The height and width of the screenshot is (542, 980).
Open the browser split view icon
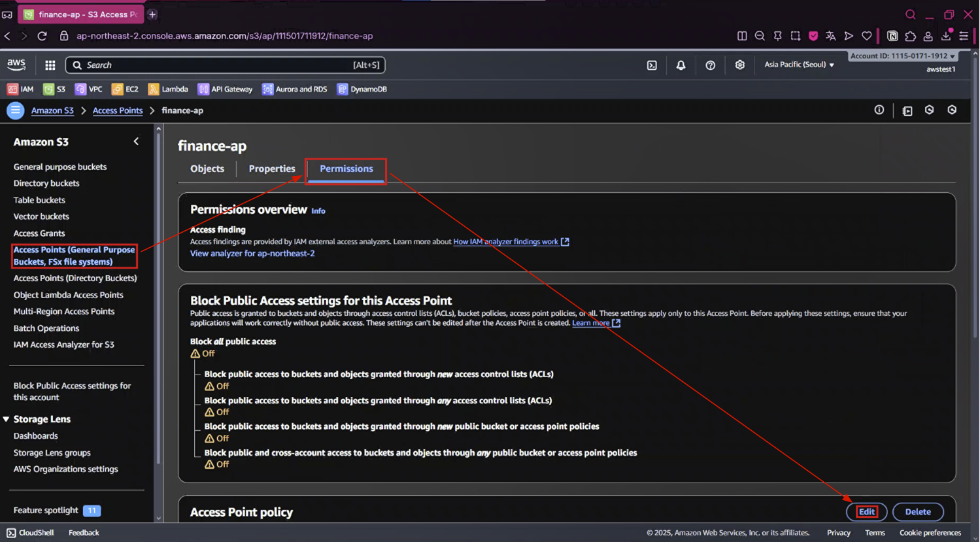click(742, 36)
